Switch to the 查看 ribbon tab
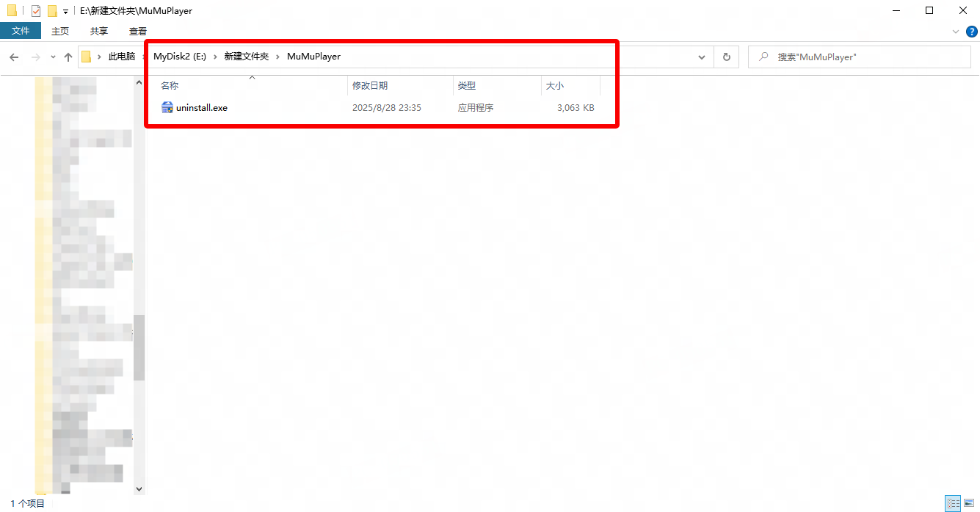980x512 pixels. tap(138, 31)
